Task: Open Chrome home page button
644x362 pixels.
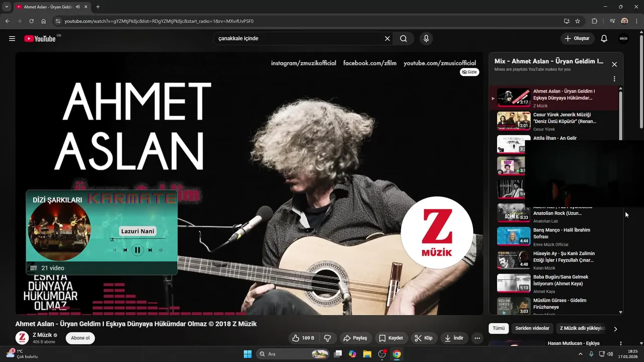Action: 44,21
